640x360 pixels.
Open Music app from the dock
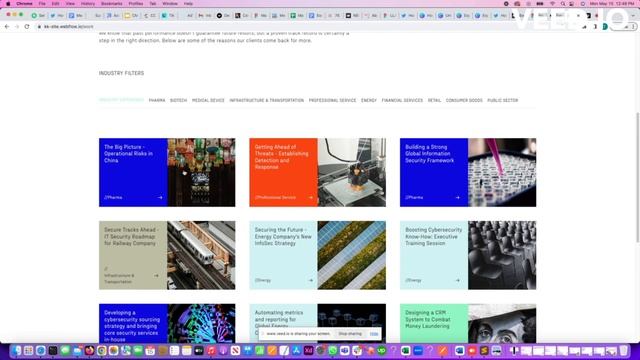point(211,351)
